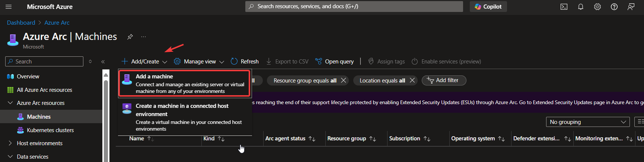Click the top resource search box

tap(354, 6)
